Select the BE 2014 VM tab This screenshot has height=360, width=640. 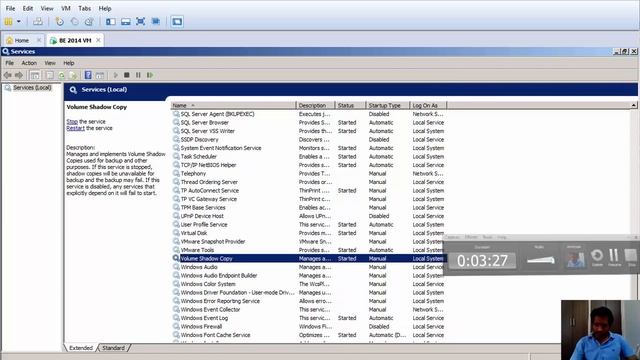click(x=75, y=40)
